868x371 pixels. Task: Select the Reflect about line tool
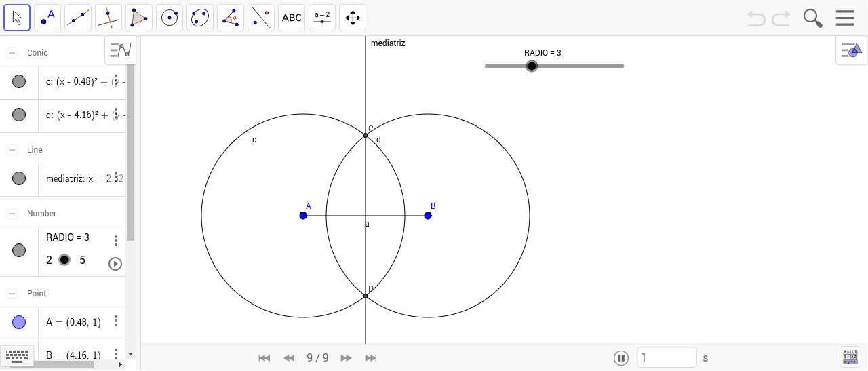point(261,18)
